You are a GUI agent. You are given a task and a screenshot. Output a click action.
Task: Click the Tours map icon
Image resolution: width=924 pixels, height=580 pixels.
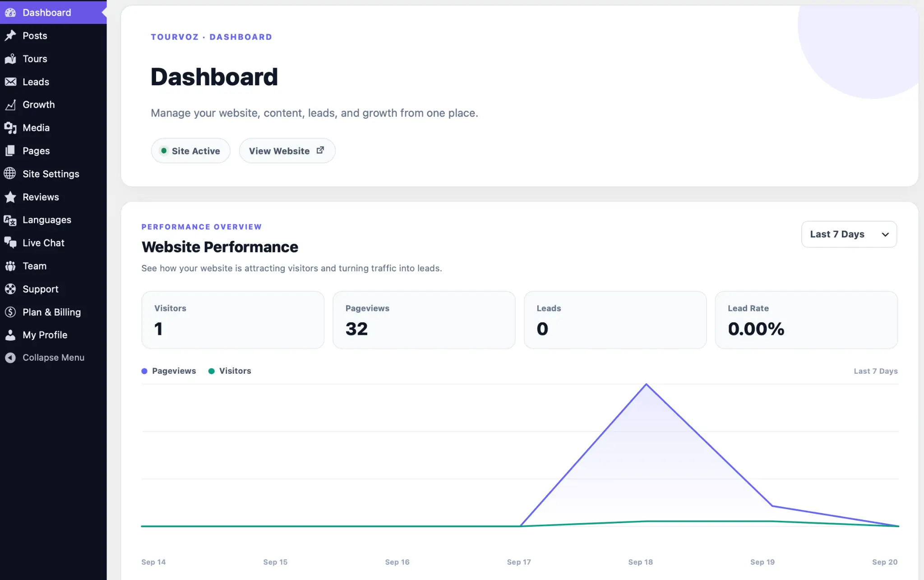10,59
